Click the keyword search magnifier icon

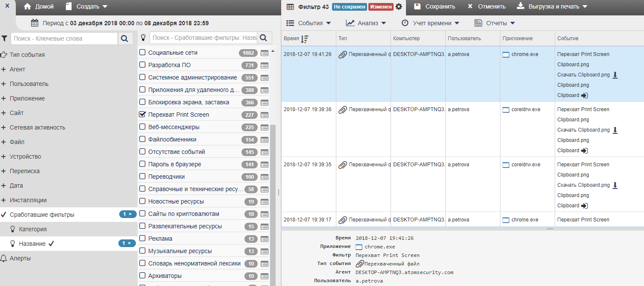[x=124, y=38]
